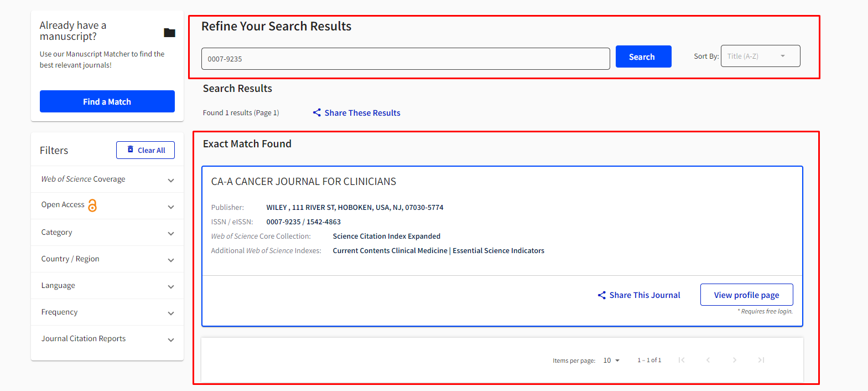
Task: Go to previous page arrow
Action: click(x=708, y=360)
